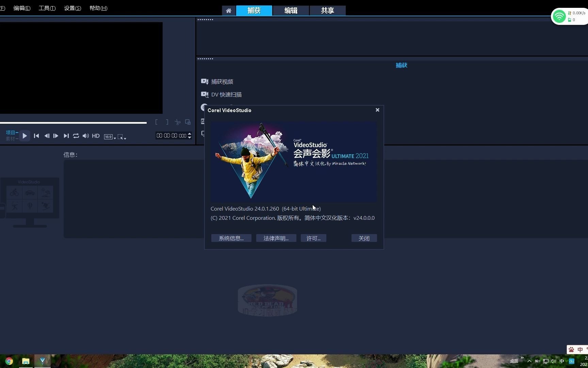
Task: Open File Explorer from the taskbar
Action: coord(26,361)
